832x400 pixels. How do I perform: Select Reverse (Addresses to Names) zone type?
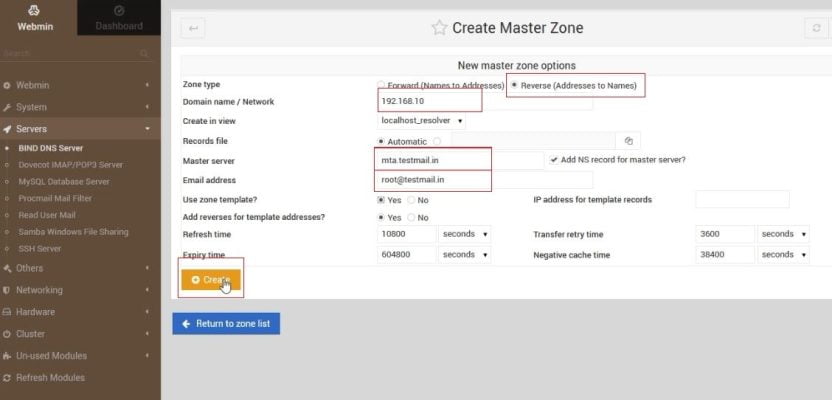coord(514,85)
